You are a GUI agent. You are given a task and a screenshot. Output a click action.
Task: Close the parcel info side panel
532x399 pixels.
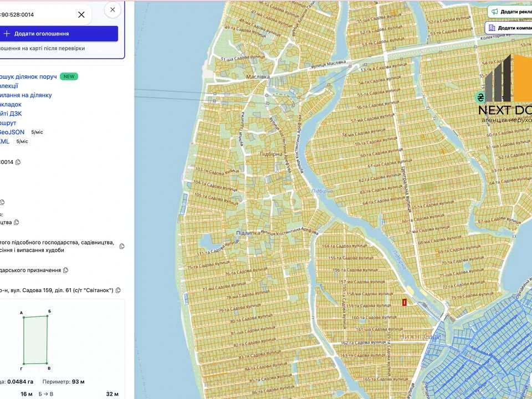click(x=112, y=10)
